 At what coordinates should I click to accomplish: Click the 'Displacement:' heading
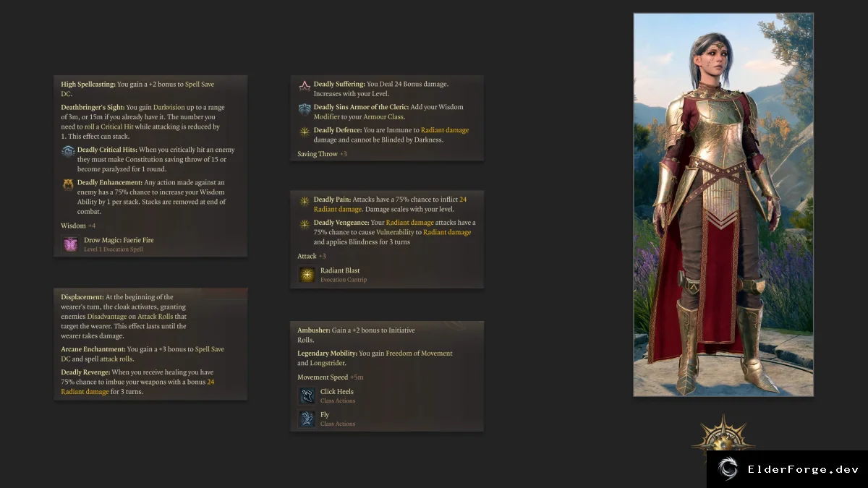[82, 296]
